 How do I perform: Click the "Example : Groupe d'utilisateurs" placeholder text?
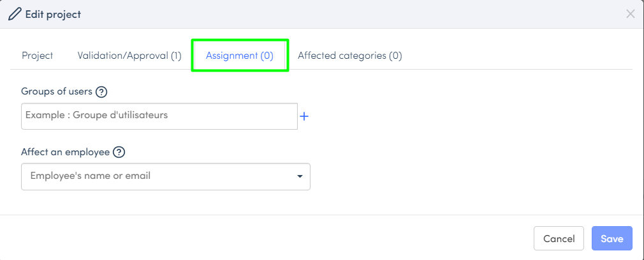pos(96,116)
